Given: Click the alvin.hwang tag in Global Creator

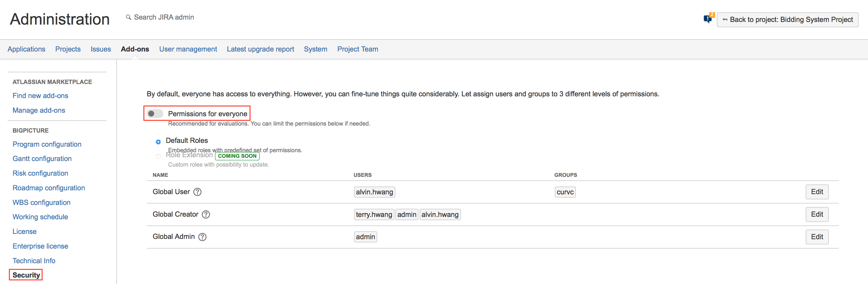Looking at the screenshot, I should (x=440, y=215).
